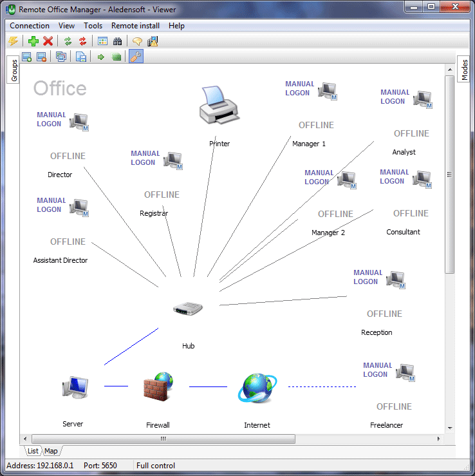Image resolution: width=475 pixels, height=476 pixels.
Task: Click the remove image from map icon
Action: (x=41, y=57)
